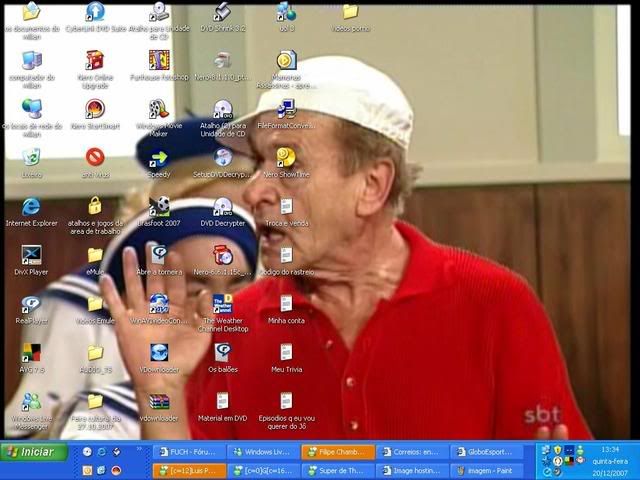The height and width of the screenshot is (480, 640).
Task: Switch to the imagem - Paint window
Action: 487,471
